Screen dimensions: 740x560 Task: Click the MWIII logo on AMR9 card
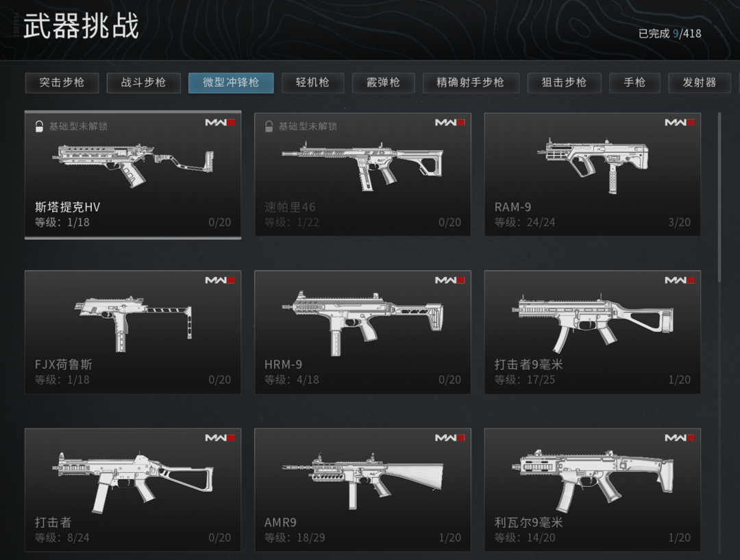449,438
